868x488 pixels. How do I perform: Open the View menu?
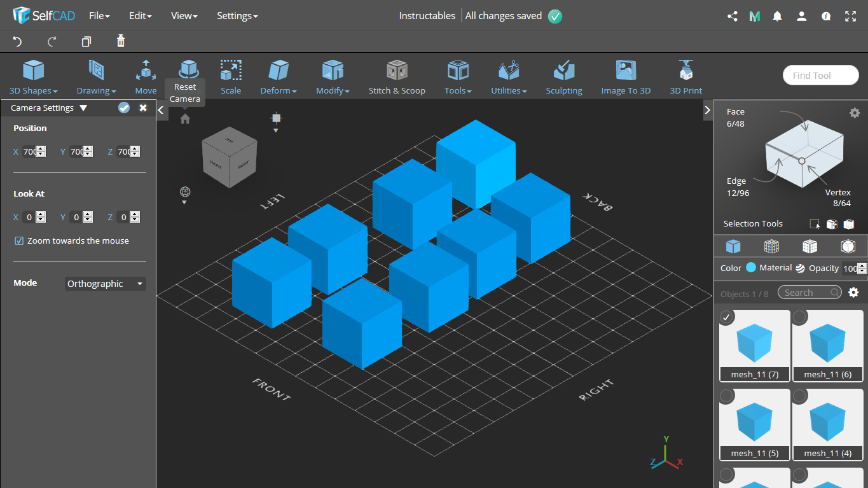pos(184,16)
